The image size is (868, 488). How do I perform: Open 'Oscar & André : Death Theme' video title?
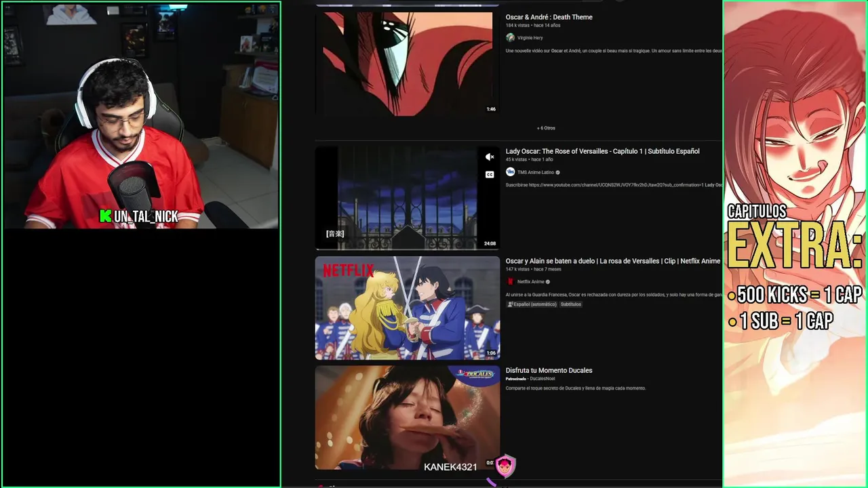tap(549, 18)
